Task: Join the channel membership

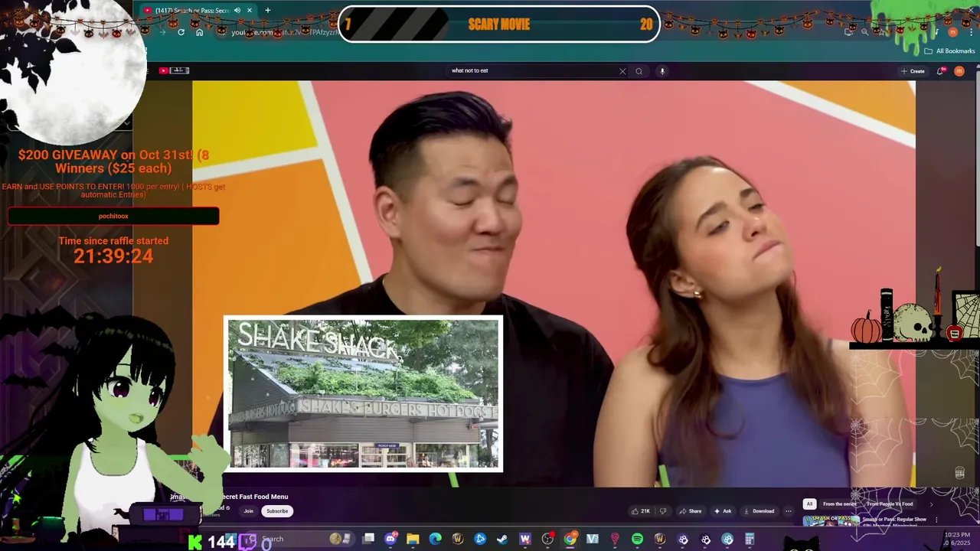Action: (248, 511)
